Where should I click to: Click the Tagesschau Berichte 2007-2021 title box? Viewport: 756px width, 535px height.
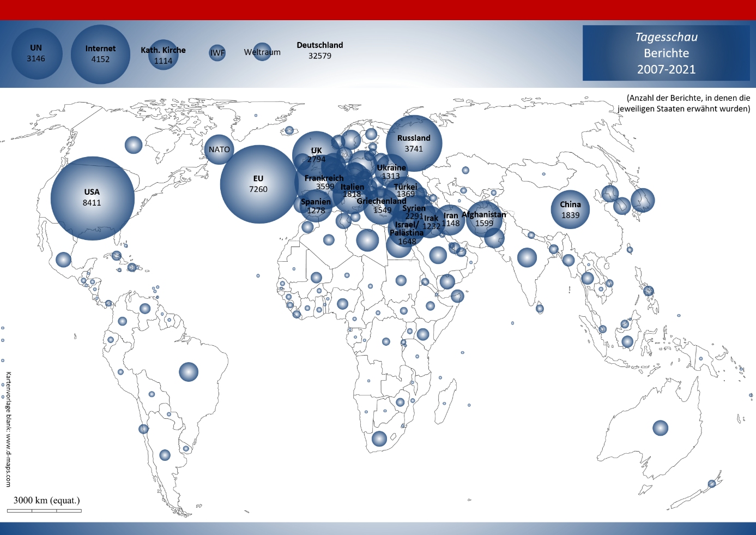[667, 52]
